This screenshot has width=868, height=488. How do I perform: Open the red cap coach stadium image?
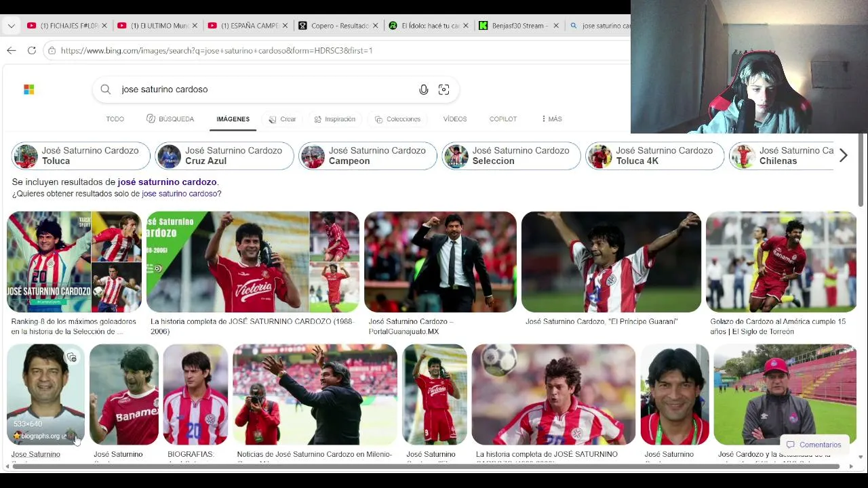click(785, 394)
